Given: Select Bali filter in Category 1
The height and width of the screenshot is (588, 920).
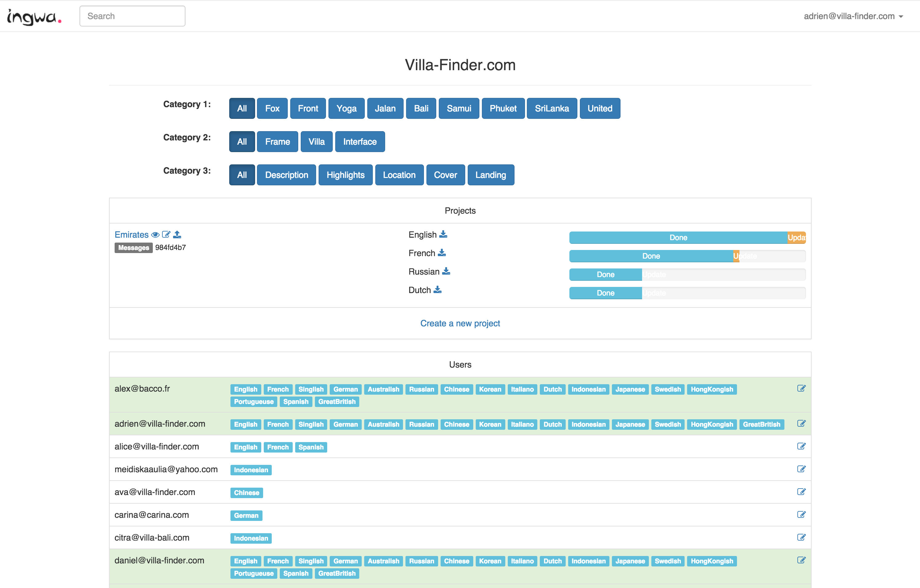Looking at the screenshot, I should click(421, 108).
